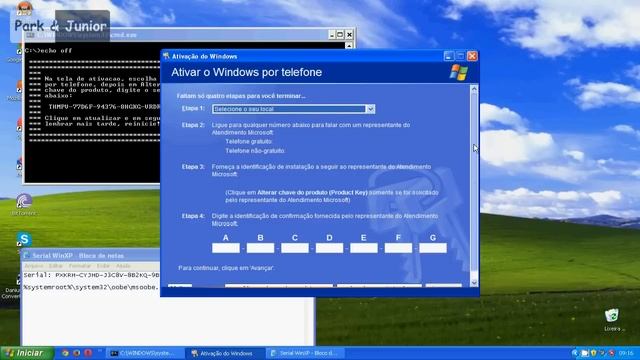Click 'Telefone gratuito:' label
Viewport: 640px width, 360px height.
tap(249, 142)
